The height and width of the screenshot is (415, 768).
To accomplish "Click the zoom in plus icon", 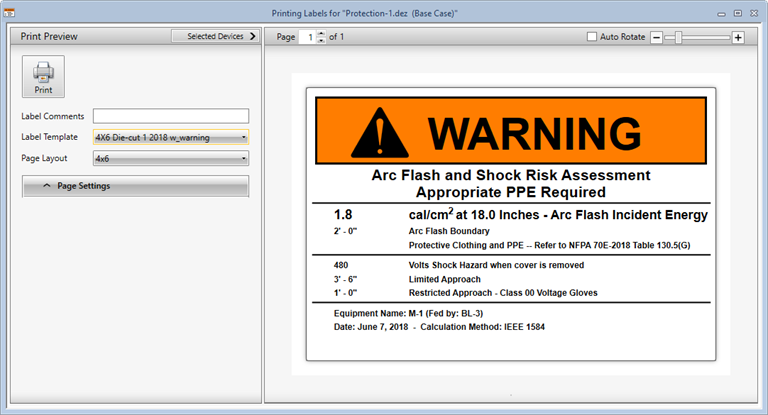I will [x=738, y=38].
